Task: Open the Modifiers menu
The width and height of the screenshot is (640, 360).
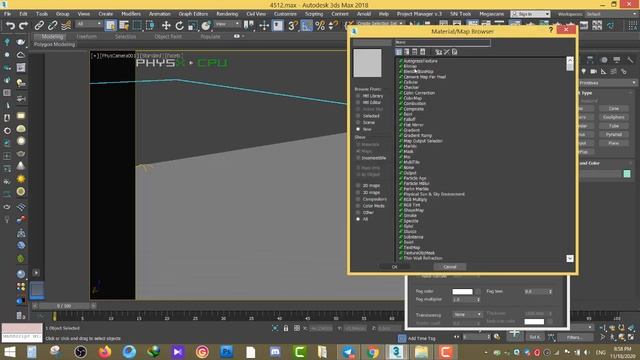Action: click(131, 14)
